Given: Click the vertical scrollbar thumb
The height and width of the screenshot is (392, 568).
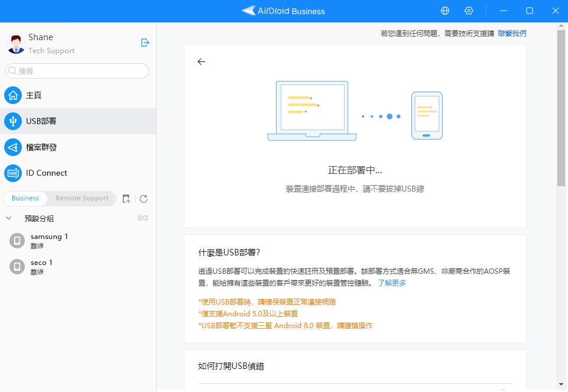Looking at the screenshot, I should click(561, 108).
